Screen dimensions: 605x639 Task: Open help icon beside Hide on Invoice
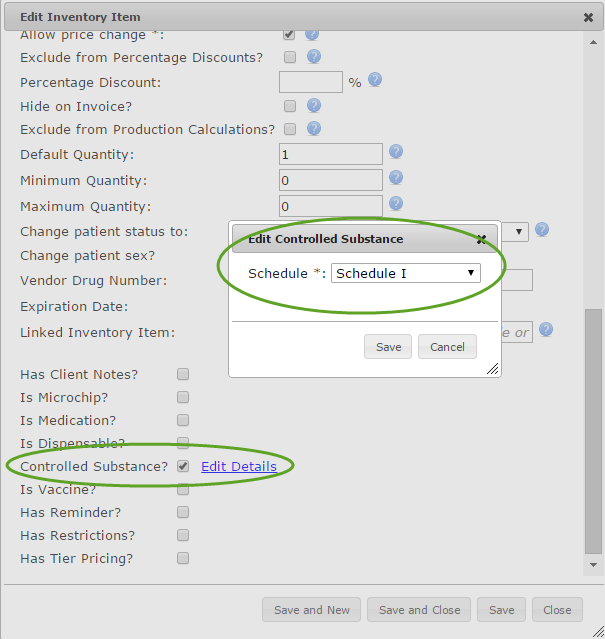pyautogui.click(x=314, y=106)
